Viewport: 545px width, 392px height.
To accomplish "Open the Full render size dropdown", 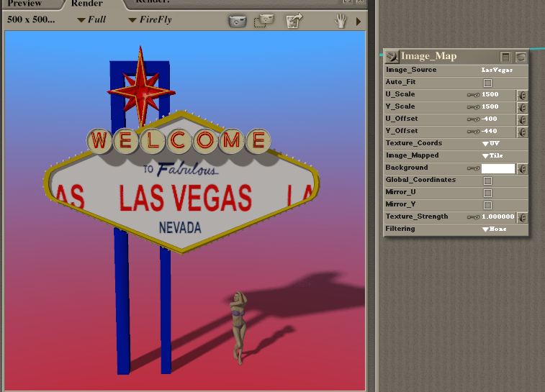I will pyautogui.click(x=91, y=20).
